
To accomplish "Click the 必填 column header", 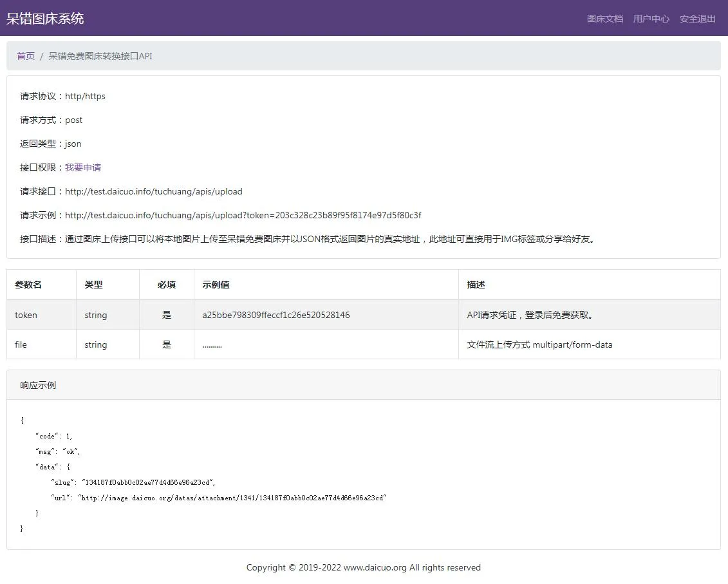I will 166,285.
